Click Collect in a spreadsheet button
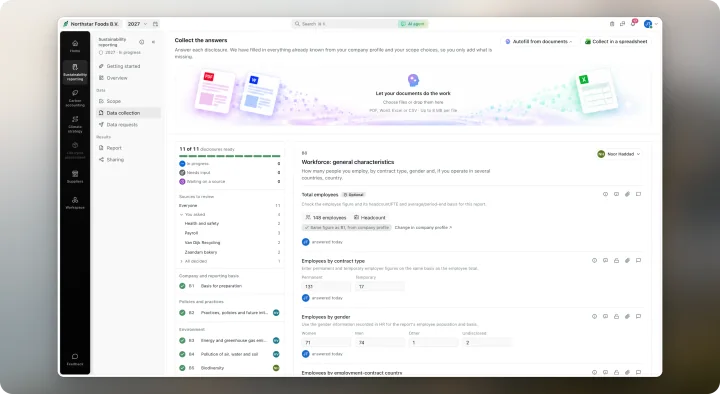The image size is (720, 394). point(616,41)
